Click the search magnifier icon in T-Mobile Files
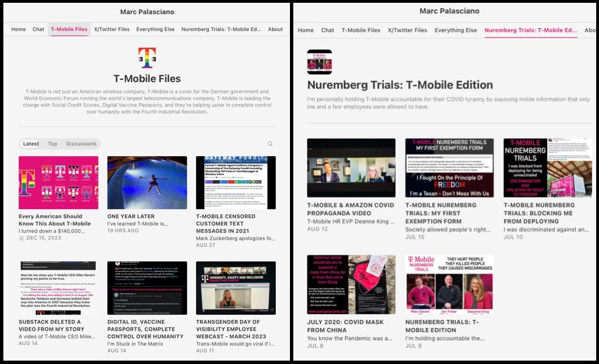The width and height of the screenshot is (599, 364). (270, 144)
